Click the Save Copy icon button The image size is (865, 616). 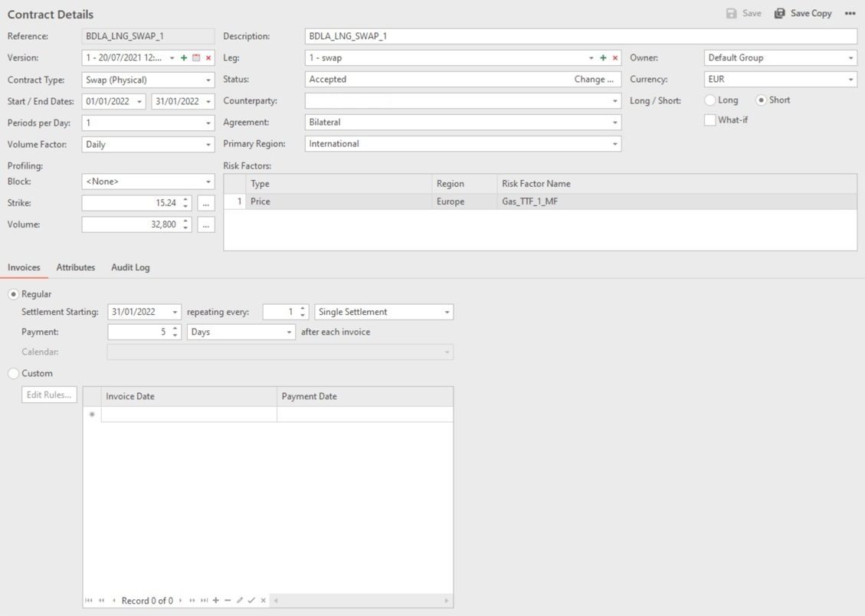coord(802,14)
